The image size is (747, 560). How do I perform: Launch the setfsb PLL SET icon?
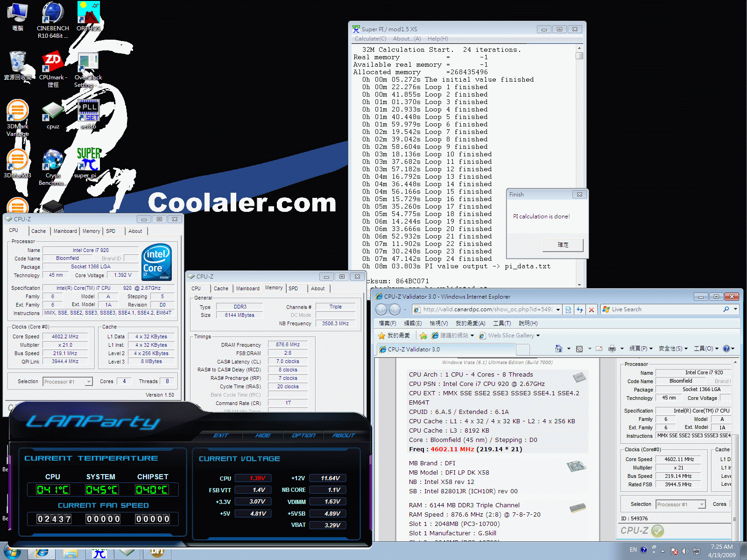88,115
